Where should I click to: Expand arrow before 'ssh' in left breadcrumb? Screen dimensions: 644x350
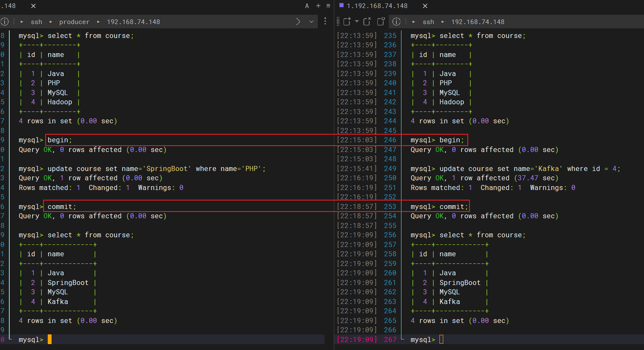tap(22, 22)
